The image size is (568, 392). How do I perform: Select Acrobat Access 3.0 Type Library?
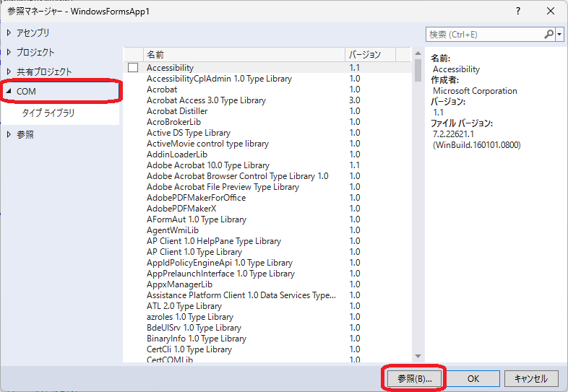pos(267,100)
